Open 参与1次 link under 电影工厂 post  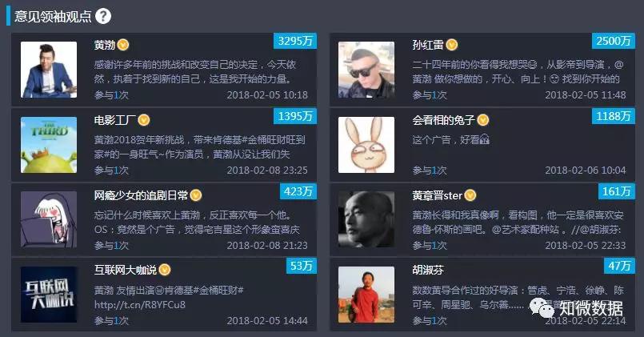click(111, 171)
